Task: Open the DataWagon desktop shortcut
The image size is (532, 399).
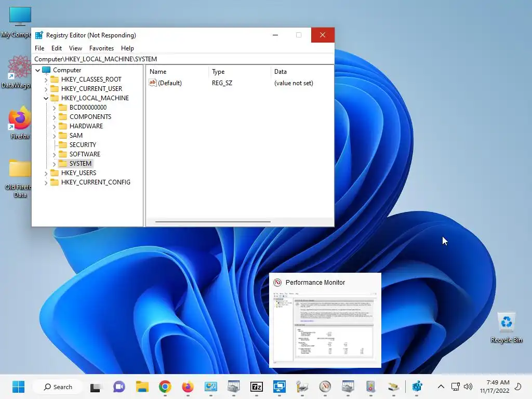Action: point(19,72)
